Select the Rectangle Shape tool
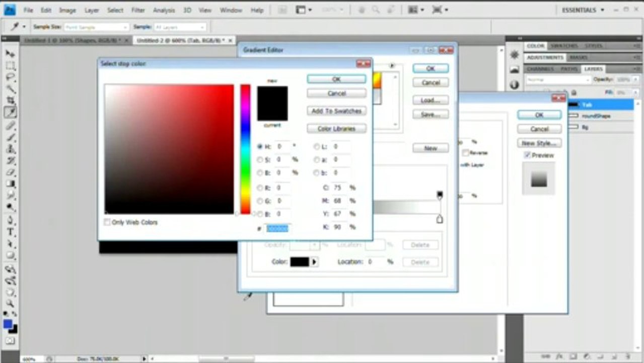 pos(10,256)
